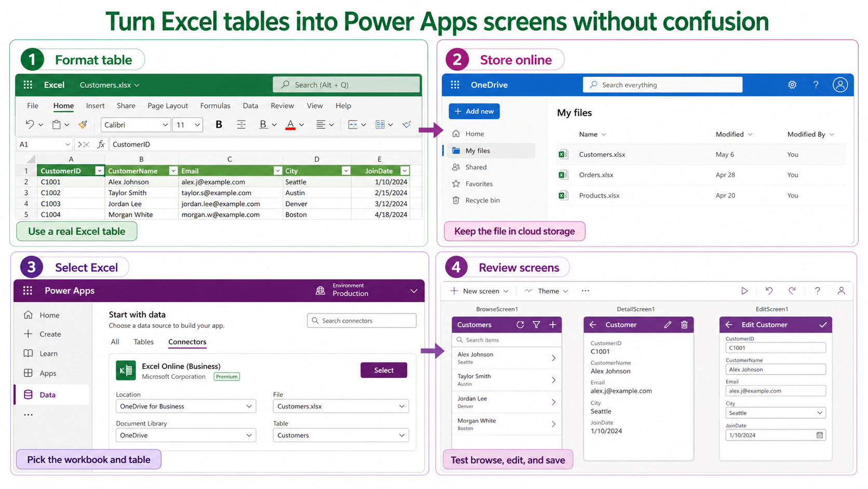The width and height of the screenshot is (868, 489).
Task: Click the red font color button
Action: point(290,125)
